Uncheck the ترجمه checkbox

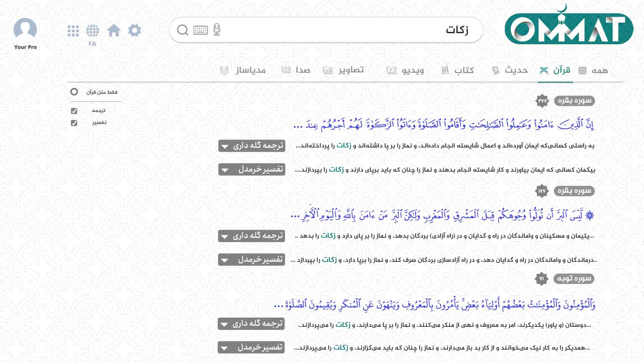click(x=74, y=110)
